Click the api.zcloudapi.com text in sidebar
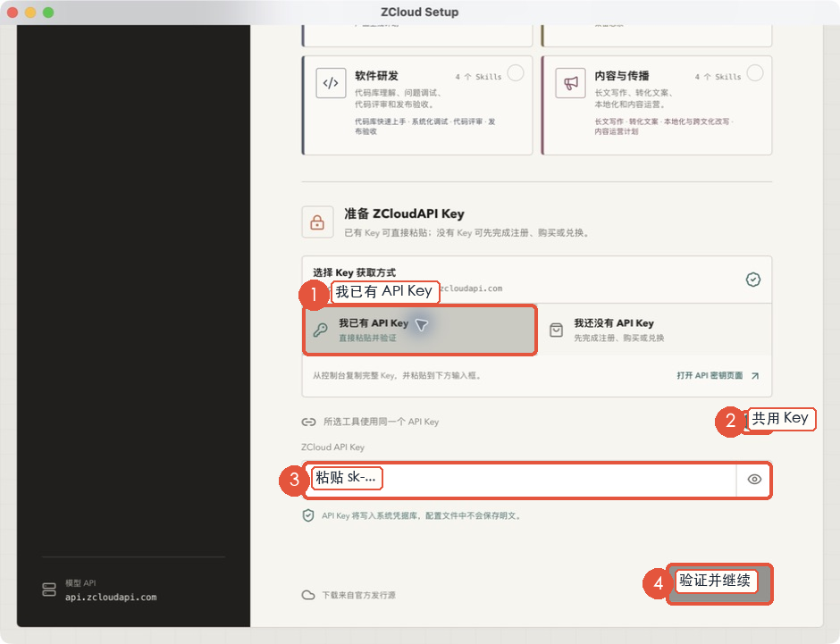Image resolution: width=840 pixels, height=644 pixels. [111, 597]
